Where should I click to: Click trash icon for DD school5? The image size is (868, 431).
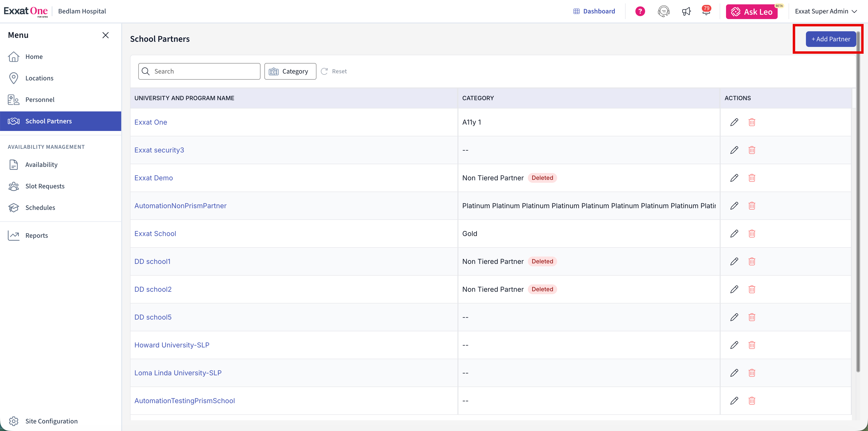tap(752, 317)
